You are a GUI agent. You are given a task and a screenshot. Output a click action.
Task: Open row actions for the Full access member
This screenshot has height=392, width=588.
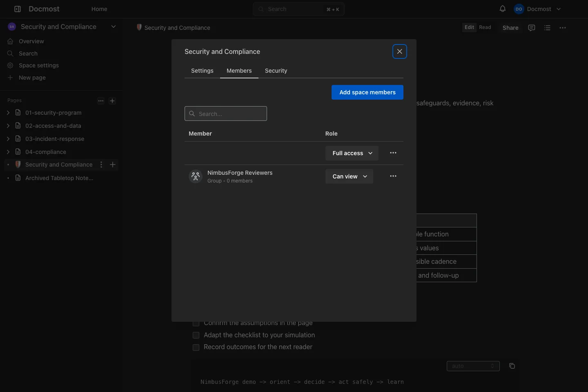(x=393, y=153)
